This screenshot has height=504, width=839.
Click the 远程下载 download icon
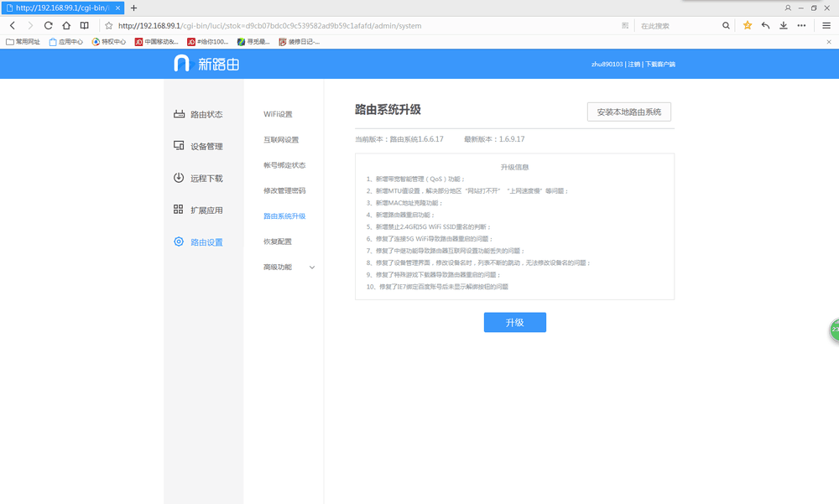point(179,178)
